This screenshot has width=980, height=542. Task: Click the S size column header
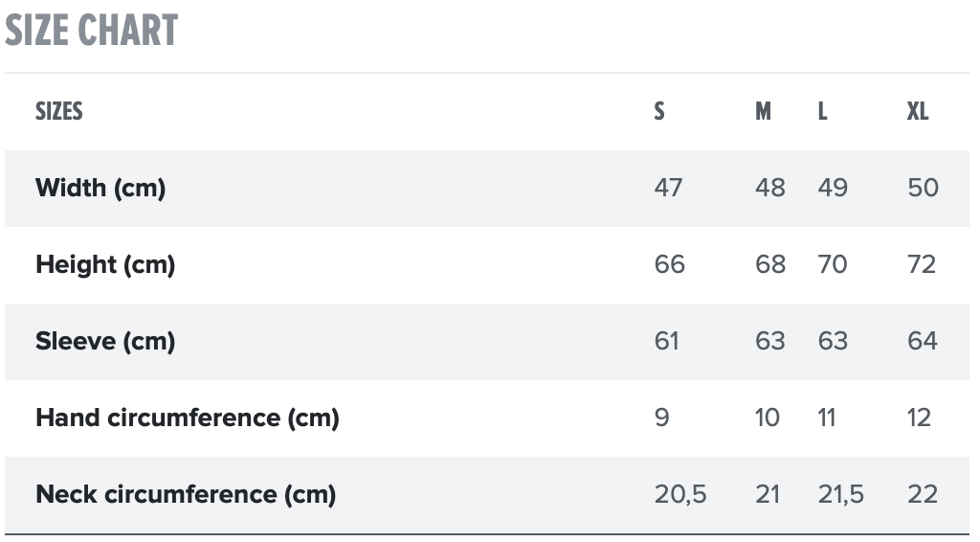(659, 111)
